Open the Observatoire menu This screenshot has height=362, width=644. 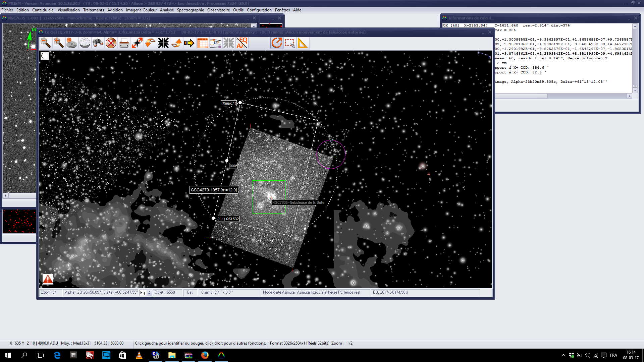pos(218,10)
